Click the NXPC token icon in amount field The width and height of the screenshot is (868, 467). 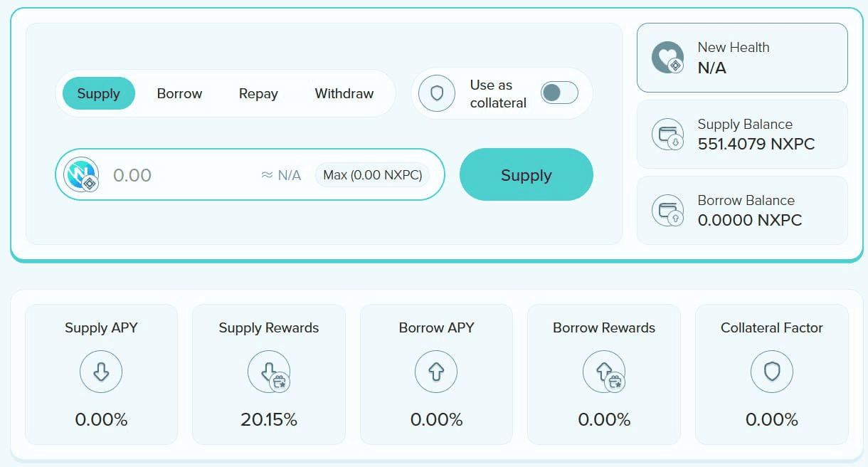[x=80, y=174]
